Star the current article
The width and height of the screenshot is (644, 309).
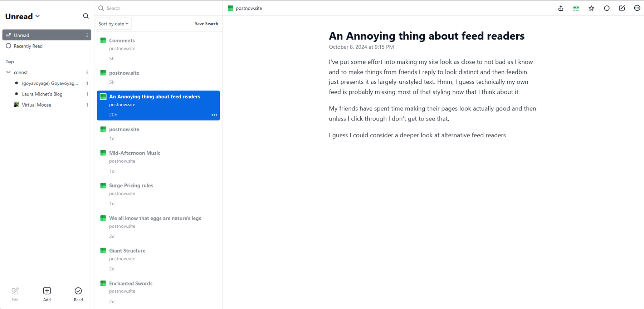(x=591, y=8)
